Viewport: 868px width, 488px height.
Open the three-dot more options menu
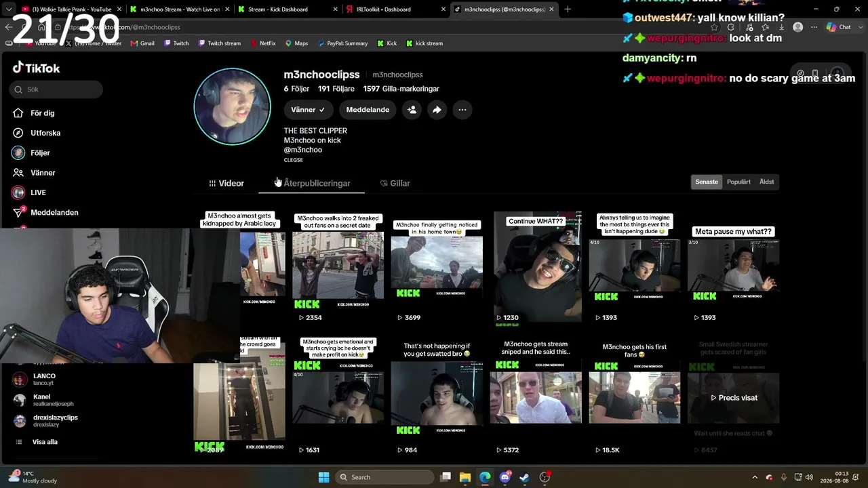(462, 110)
